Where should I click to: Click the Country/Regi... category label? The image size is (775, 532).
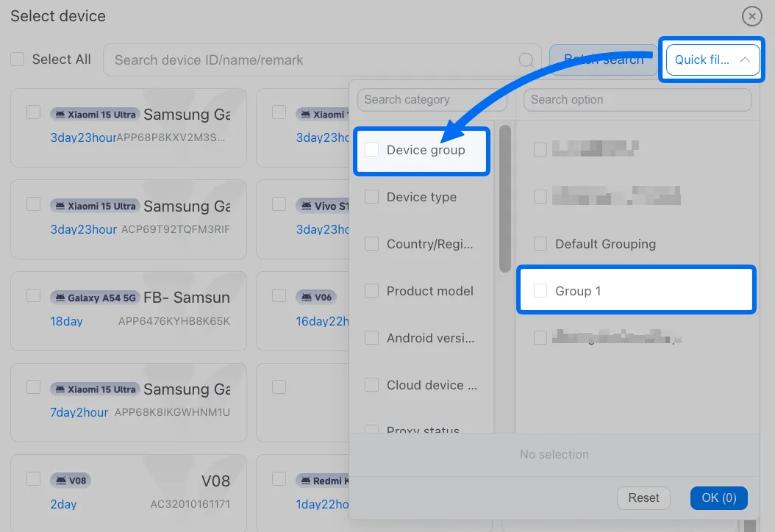(x=430, y=244)
